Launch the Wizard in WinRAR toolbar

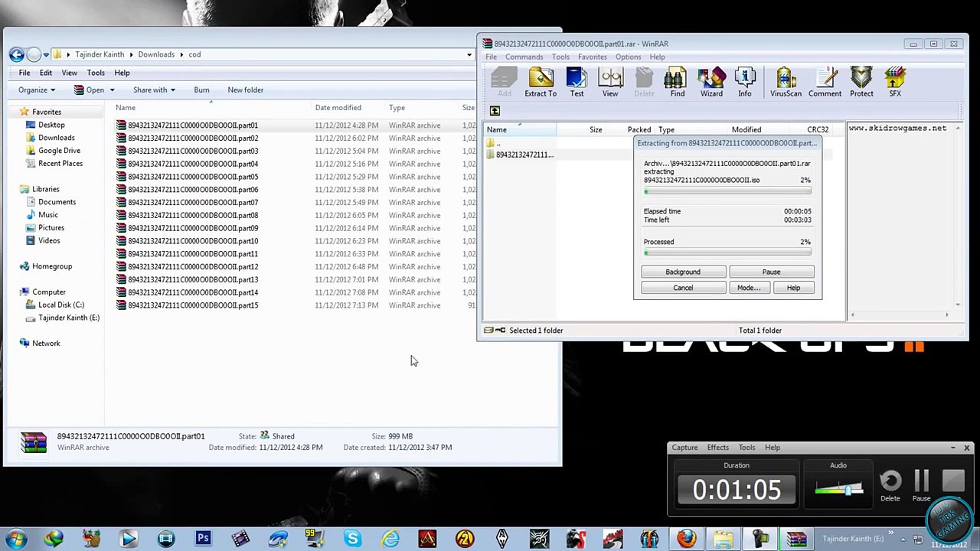711,83
